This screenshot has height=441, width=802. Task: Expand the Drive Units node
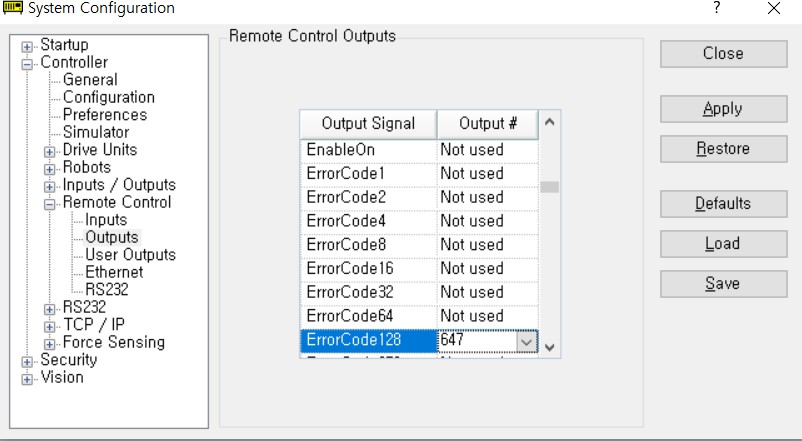pos(49,152)
